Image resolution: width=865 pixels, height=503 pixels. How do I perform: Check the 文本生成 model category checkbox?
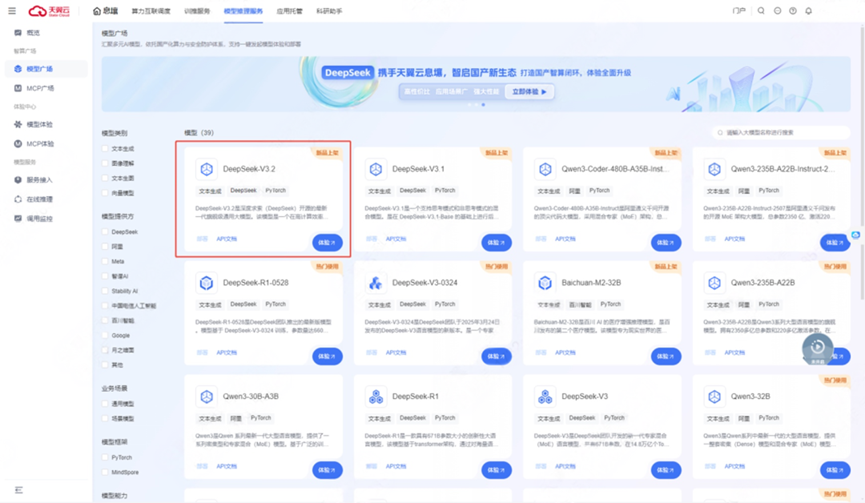click(x=105, y=148)
